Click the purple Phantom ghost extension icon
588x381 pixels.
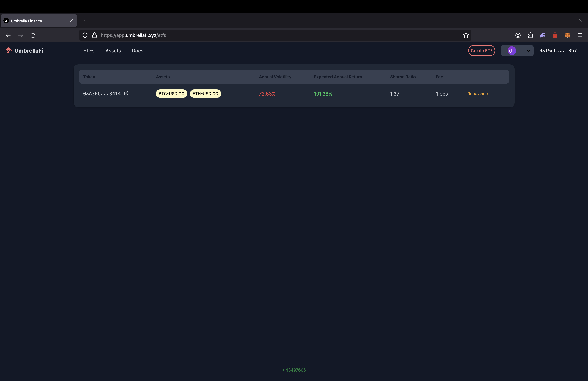coord(543,35)
